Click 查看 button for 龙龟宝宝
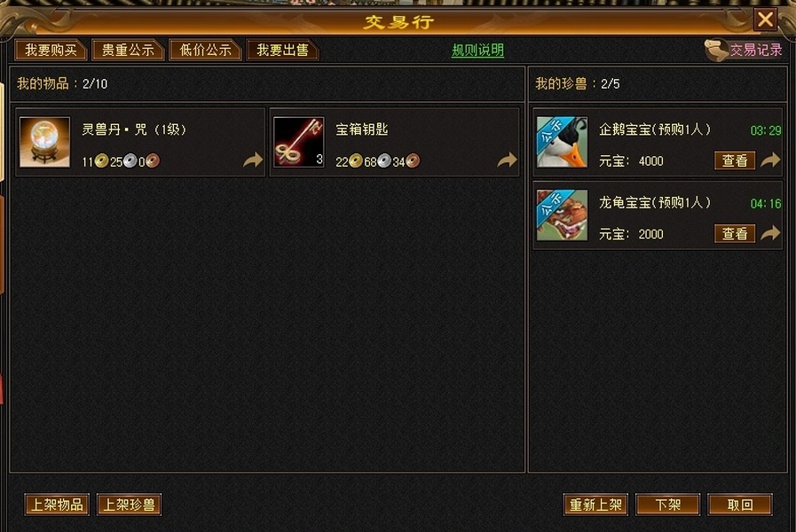 coord(735,234)
